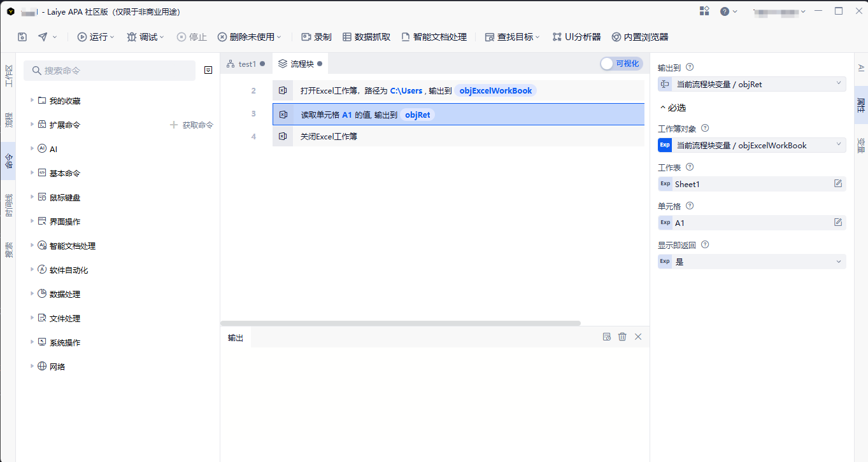Start recording with the 录制 tool
The width and height of the screenshot is (868, 462).
pos(316,37)
